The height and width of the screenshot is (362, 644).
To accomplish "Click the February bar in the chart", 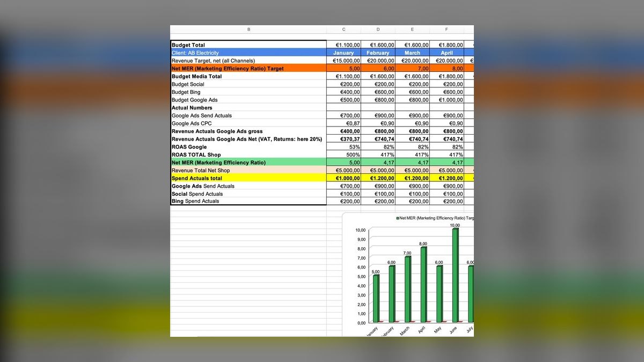I will tap(392, 293).
